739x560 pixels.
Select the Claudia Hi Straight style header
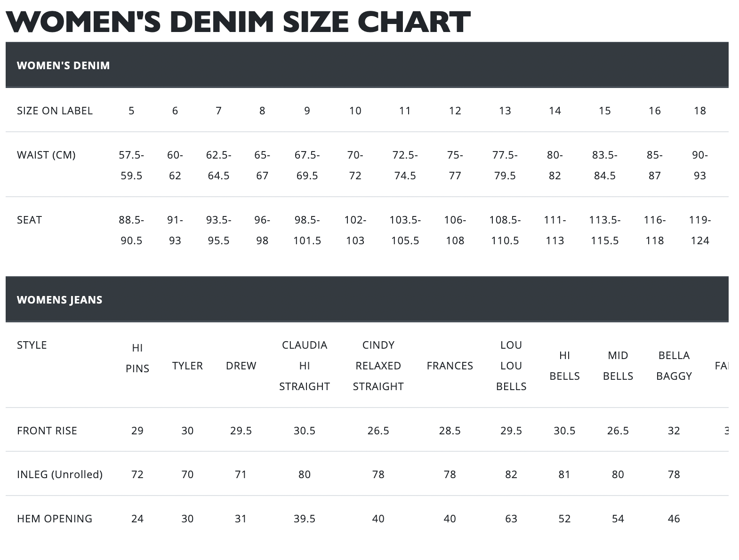pyautogui.click(x=304, y=366)
